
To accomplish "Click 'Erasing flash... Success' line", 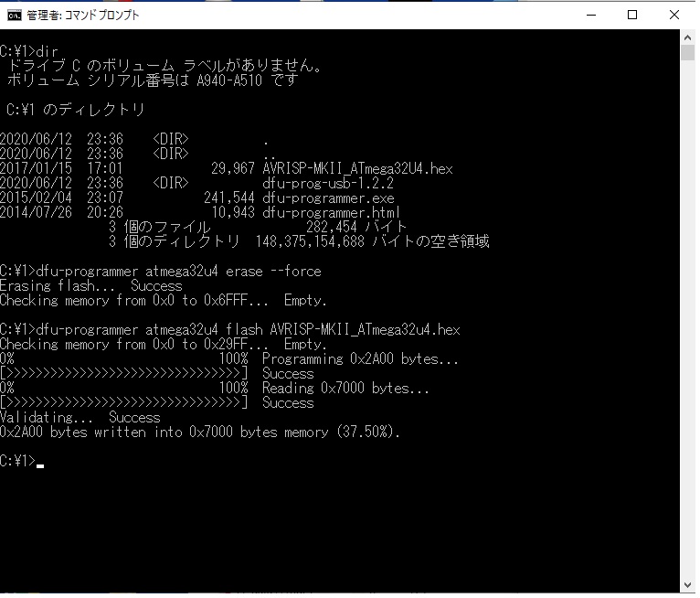I will 91,286.
